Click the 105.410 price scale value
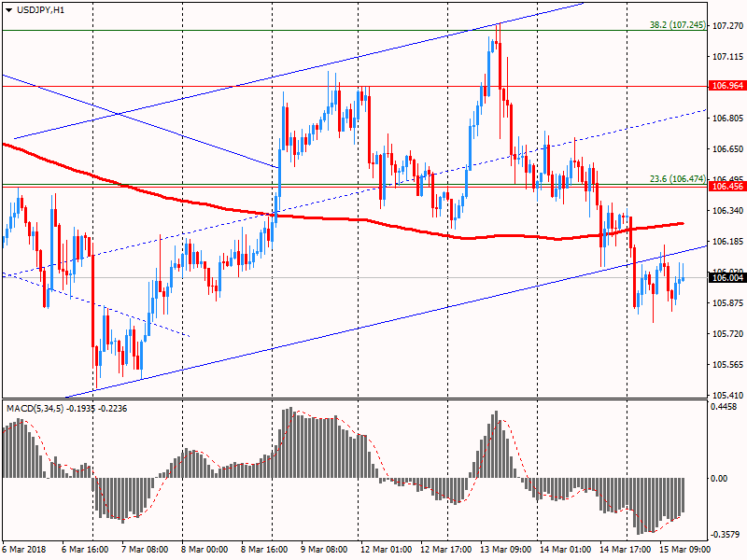 [x=727, y=395]
